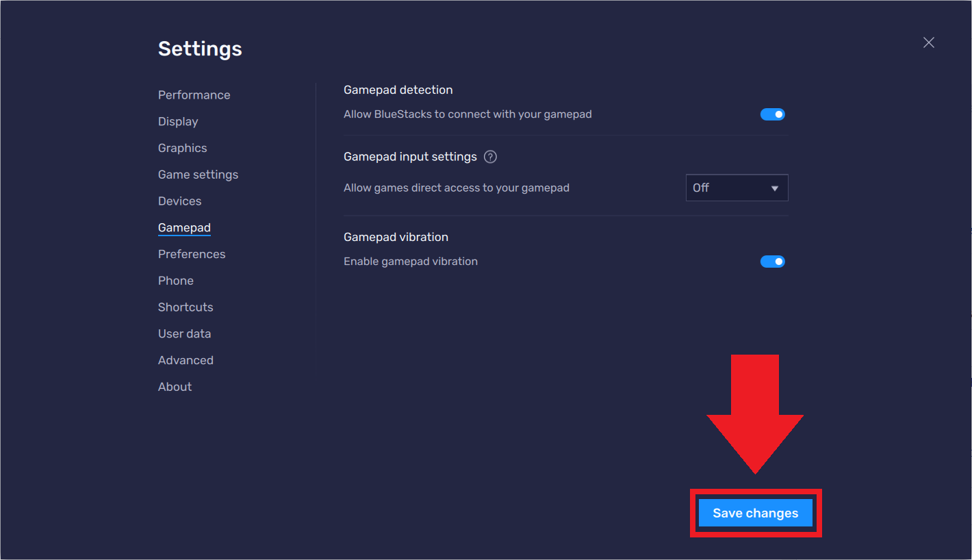Screen dimensions: 972x560
Task: Open the Performance settings tab
Action: 194,95
